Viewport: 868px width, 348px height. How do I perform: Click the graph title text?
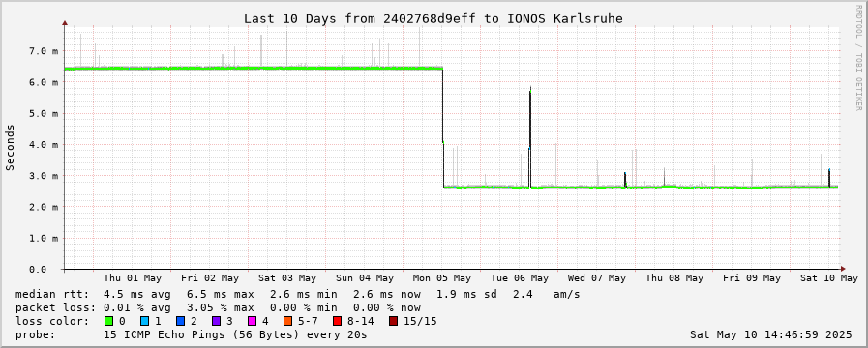point(434,18)
